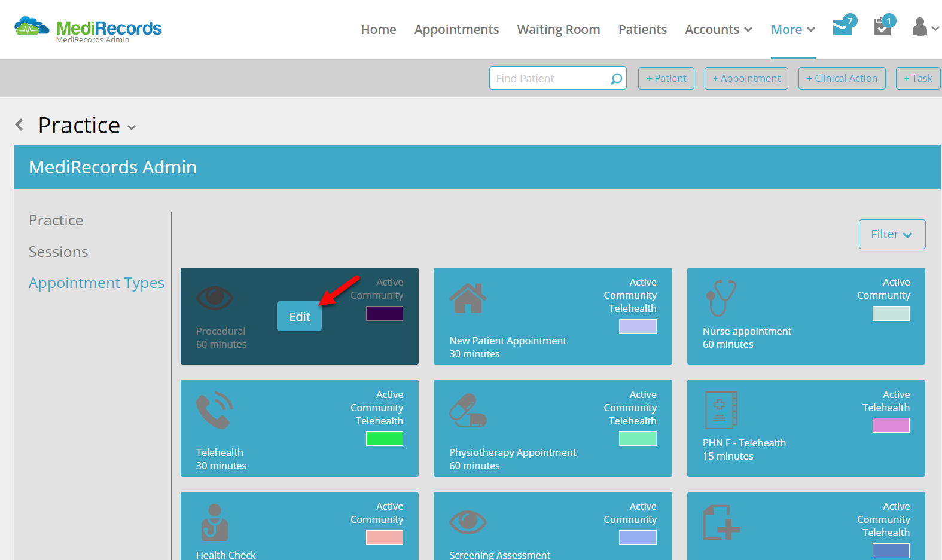This screenshot has height=560, width=942.
Task: Click the mint swatch on Physiotherapy Appointment
Action: point(638,438)
